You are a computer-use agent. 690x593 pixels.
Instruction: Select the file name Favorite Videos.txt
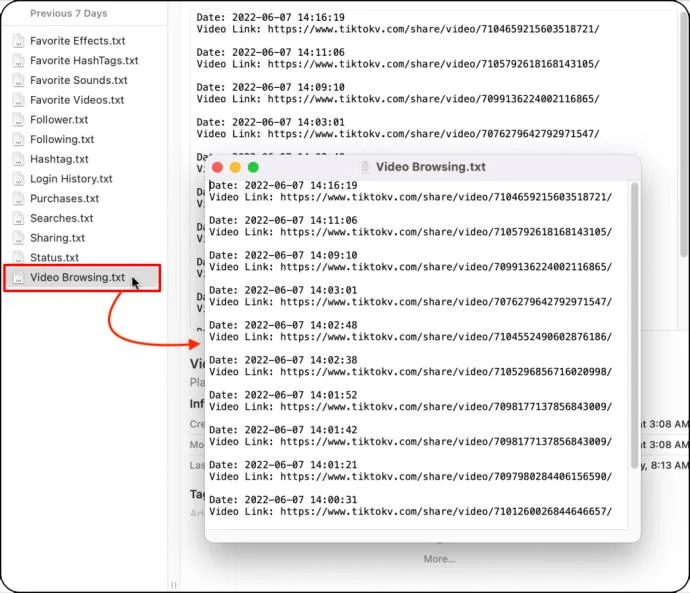(x=77, y=100)
